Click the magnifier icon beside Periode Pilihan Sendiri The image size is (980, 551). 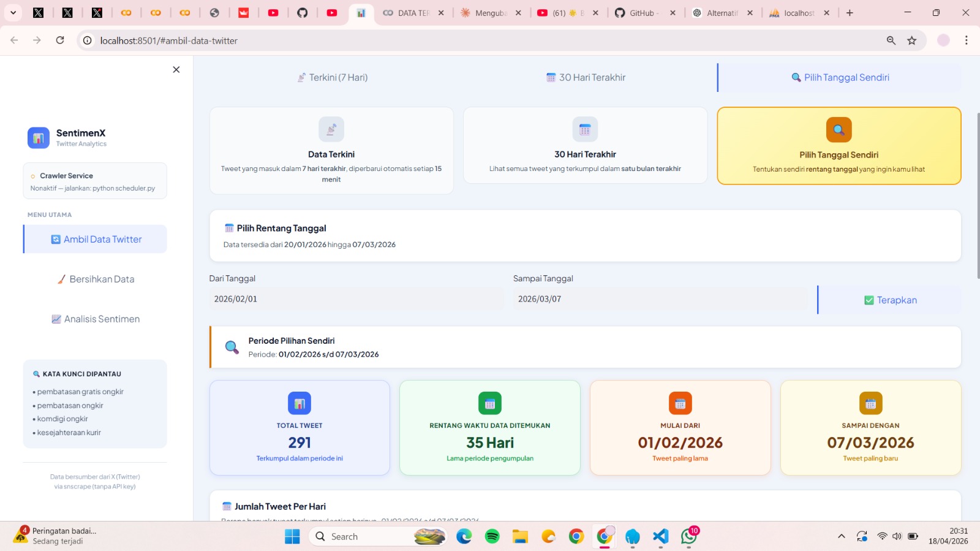pyautogui.click(x=232, y=348)
